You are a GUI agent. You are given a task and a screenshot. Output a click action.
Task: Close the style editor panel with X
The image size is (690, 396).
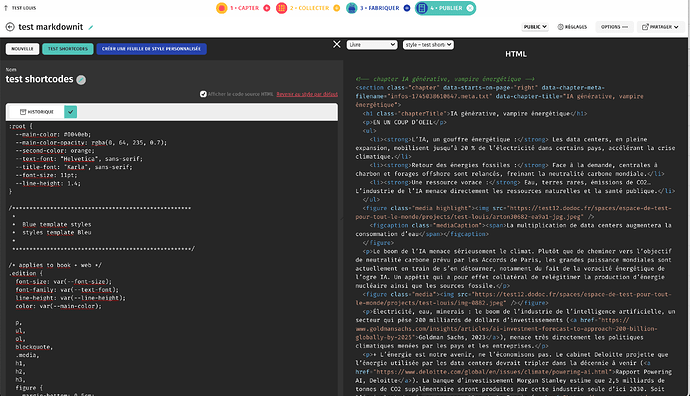[x=337, y=44]
